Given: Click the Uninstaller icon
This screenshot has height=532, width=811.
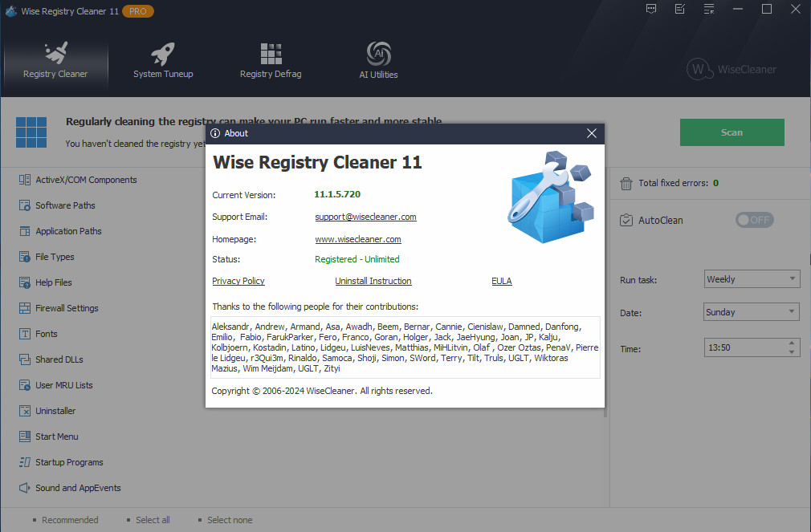Looking at the screenshot, I should [x=25, y=411].
